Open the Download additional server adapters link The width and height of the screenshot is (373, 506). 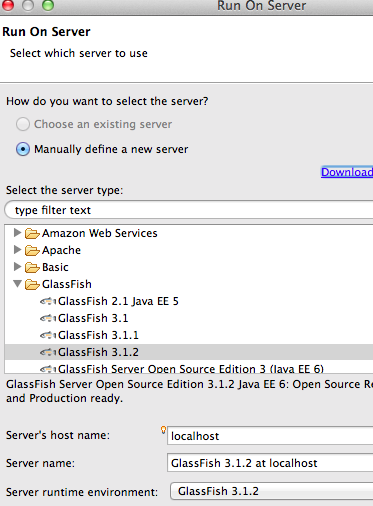[347, 172]
